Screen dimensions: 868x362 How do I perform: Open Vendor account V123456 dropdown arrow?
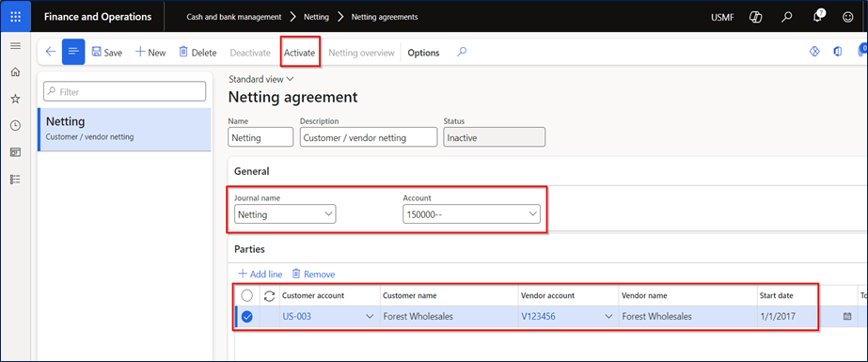tap(609, 317)
